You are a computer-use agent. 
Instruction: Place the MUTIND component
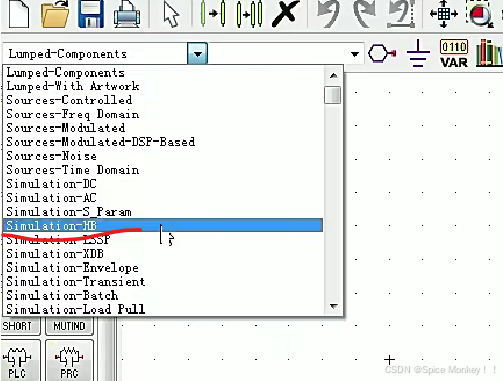click(x=69, y=326)
